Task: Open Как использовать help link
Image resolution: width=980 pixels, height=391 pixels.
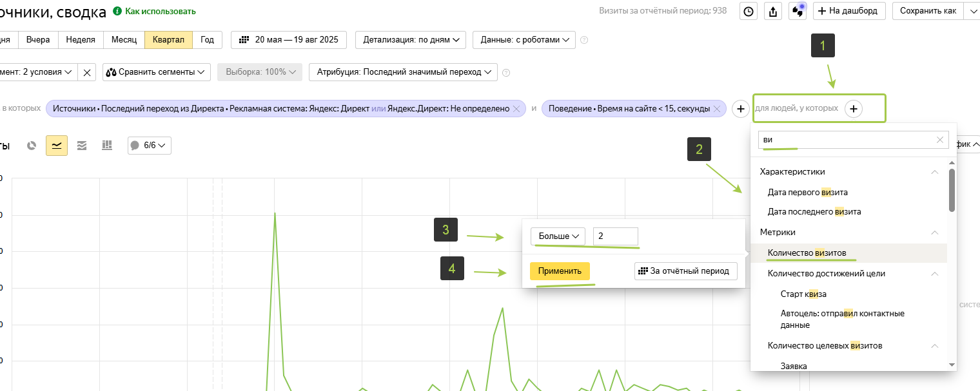Action: point(160,11)
